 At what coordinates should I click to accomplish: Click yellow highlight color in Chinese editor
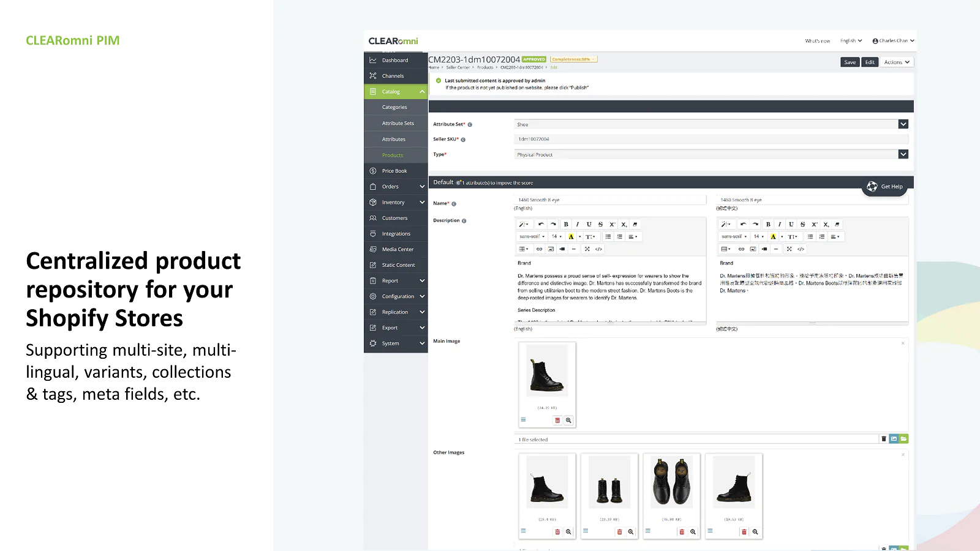[x=773, y=236]
